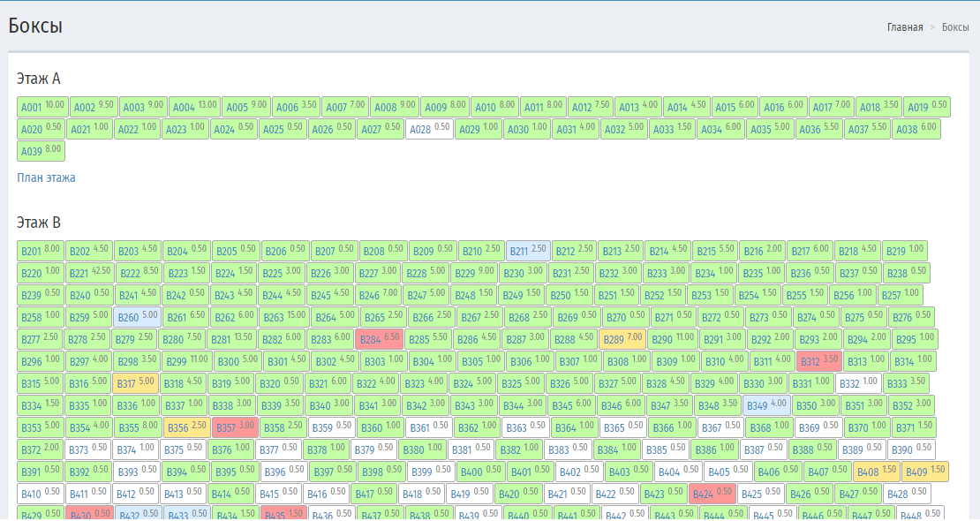Select box B352
Viewport: 980px width, 521px height.
pyautogui.click(x=911, y=405)
